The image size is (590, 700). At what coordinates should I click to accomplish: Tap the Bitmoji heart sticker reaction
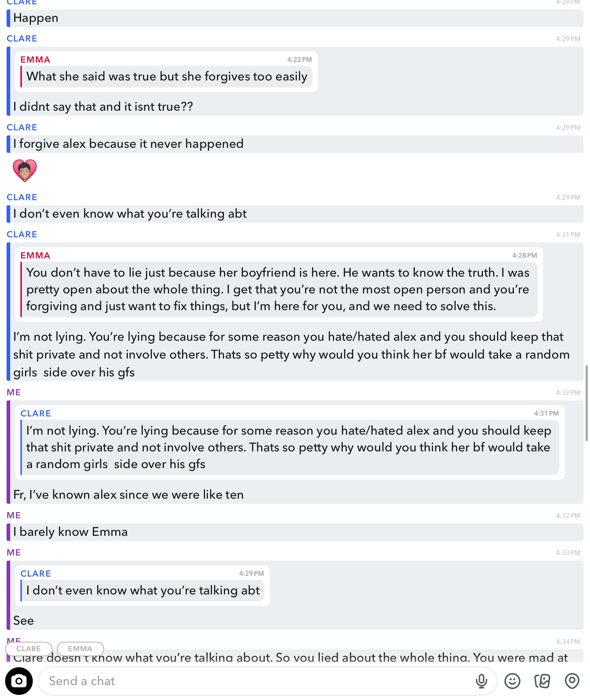pyautogui.click(x=25, y=170)
